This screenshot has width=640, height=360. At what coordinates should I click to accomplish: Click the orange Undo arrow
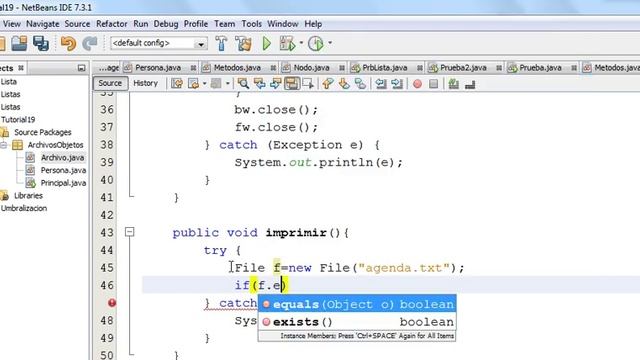point(68,43)
